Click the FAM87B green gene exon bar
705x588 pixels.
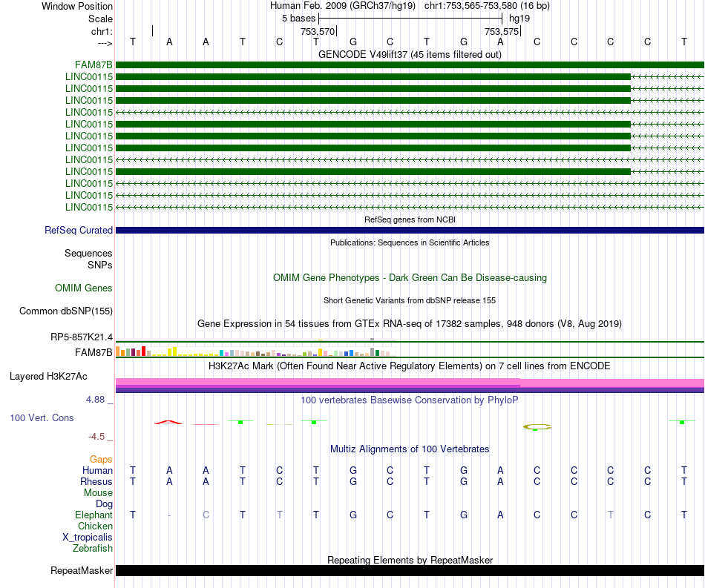click(410, 65)
